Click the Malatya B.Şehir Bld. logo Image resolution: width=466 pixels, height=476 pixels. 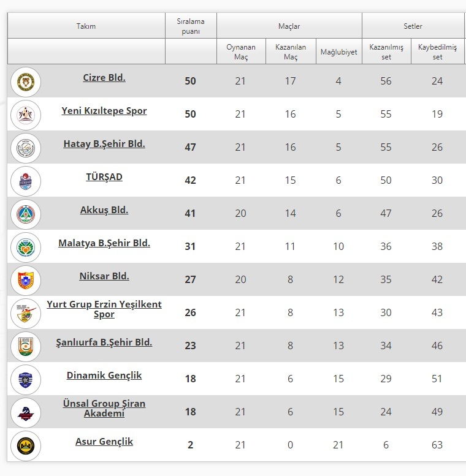point(26,247)
